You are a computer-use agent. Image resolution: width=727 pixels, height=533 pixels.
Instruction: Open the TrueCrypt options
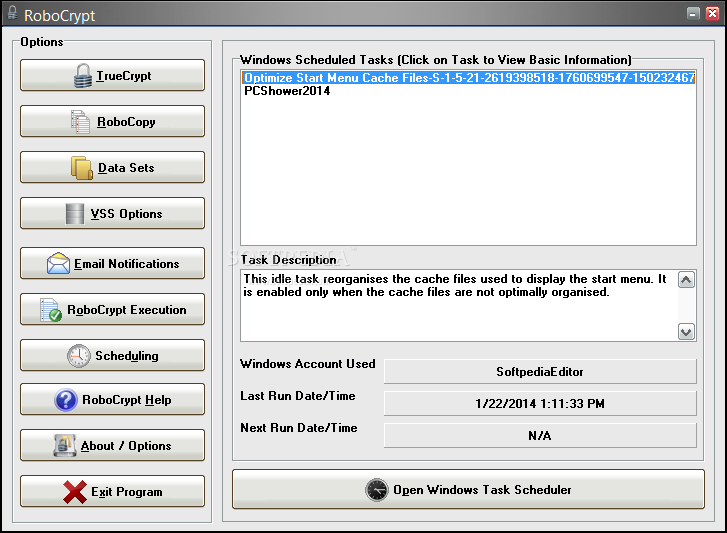click(x=112, y=75)
